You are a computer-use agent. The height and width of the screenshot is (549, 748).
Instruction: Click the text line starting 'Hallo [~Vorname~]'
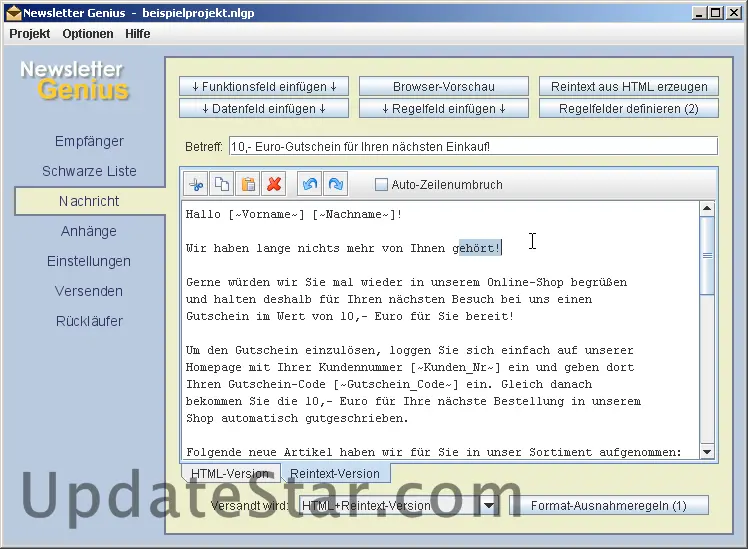(294, 215)
